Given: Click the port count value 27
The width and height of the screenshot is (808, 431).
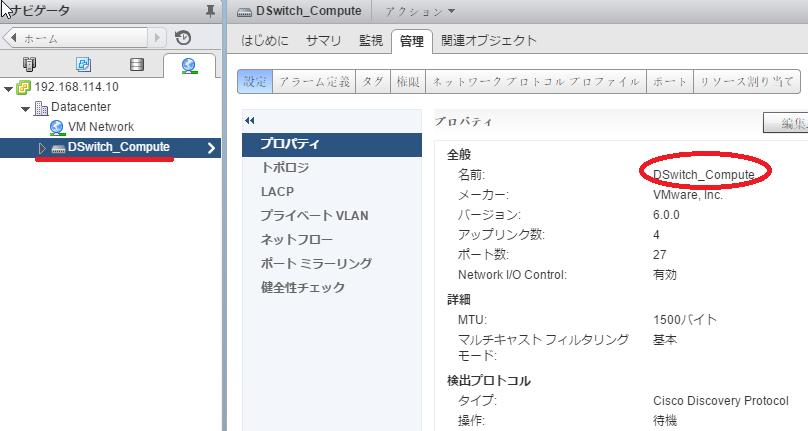Looking at the screenshot, I should [660, 255].
